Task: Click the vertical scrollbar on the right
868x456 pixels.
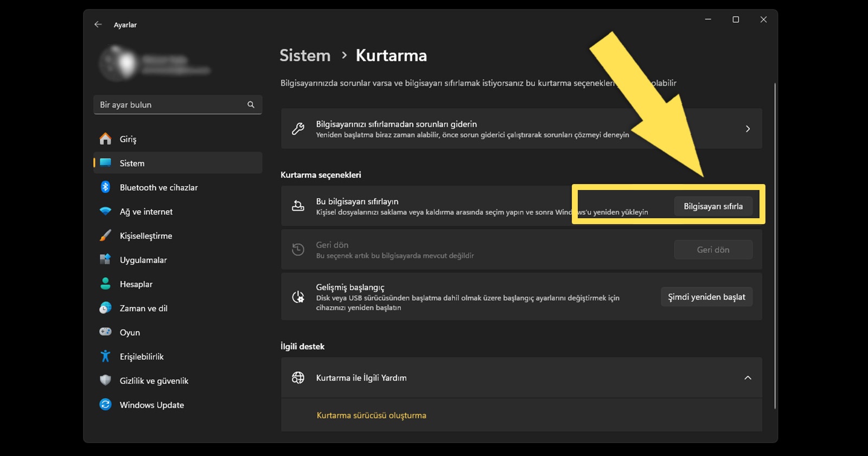Action: 775,245
